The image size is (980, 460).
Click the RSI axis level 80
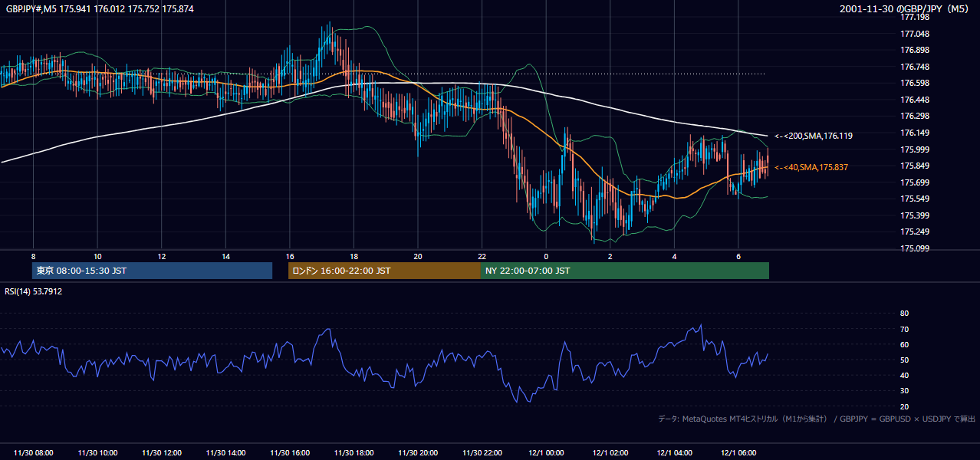[904, 314]
